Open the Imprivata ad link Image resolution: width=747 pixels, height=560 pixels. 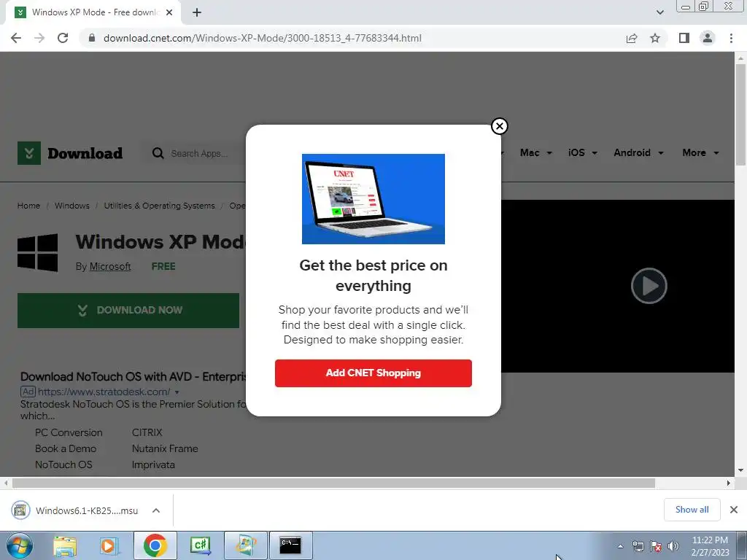(153, 464)
